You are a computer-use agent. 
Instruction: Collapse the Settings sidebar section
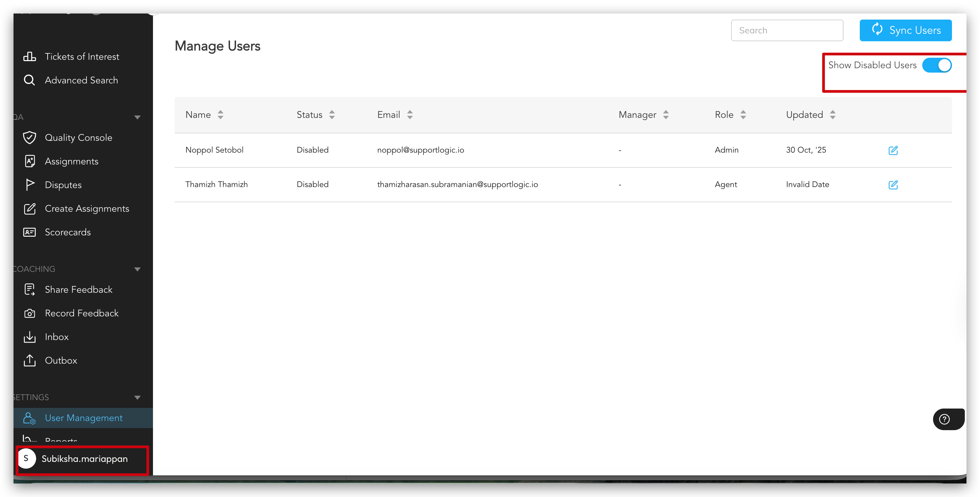point(137,397)
